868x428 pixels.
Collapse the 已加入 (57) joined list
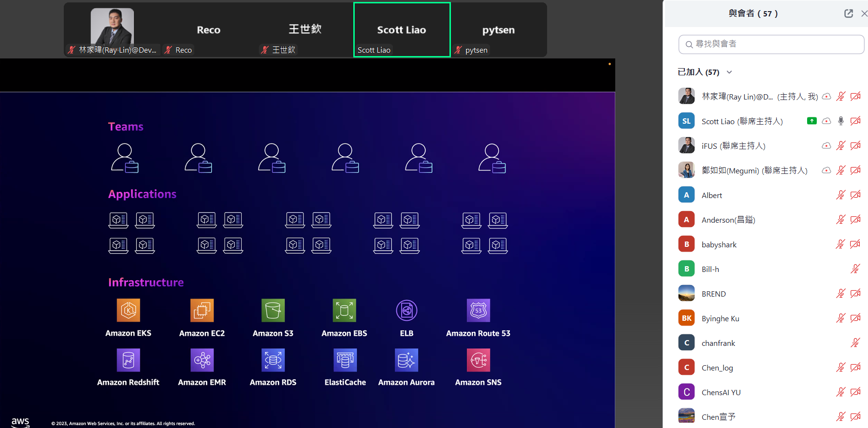729,72
